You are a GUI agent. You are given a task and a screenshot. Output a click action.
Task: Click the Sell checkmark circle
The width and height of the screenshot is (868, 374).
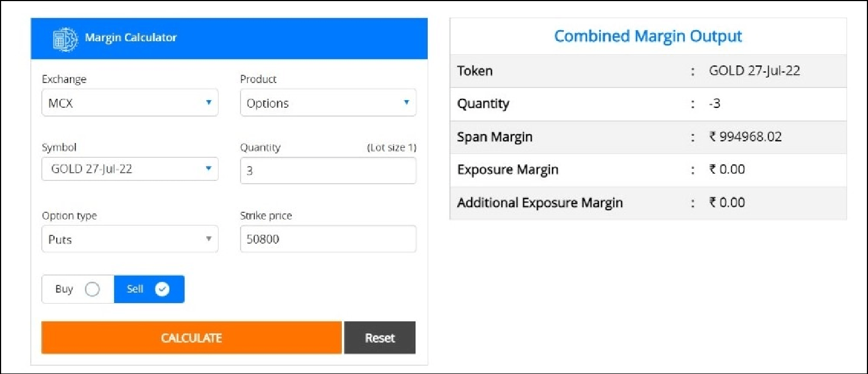(162, 289)
